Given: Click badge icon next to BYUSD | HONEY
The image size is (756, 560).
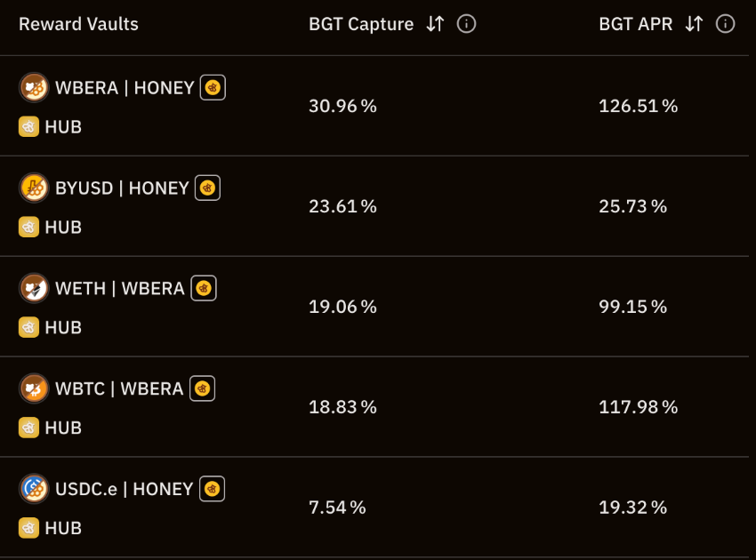Looking at the screenshot, I should click(207, 188).
